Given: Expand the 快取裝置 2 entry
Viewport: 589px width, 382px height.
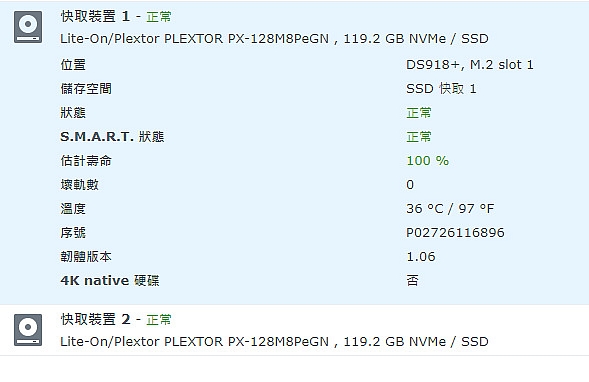Looking at the screenshot, I should click(294, 330).
